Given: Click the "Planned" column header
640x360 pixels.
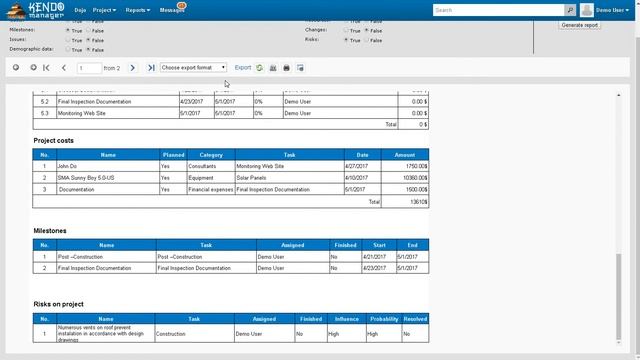Looking at the screenshot, I should (x=173, y=155).
